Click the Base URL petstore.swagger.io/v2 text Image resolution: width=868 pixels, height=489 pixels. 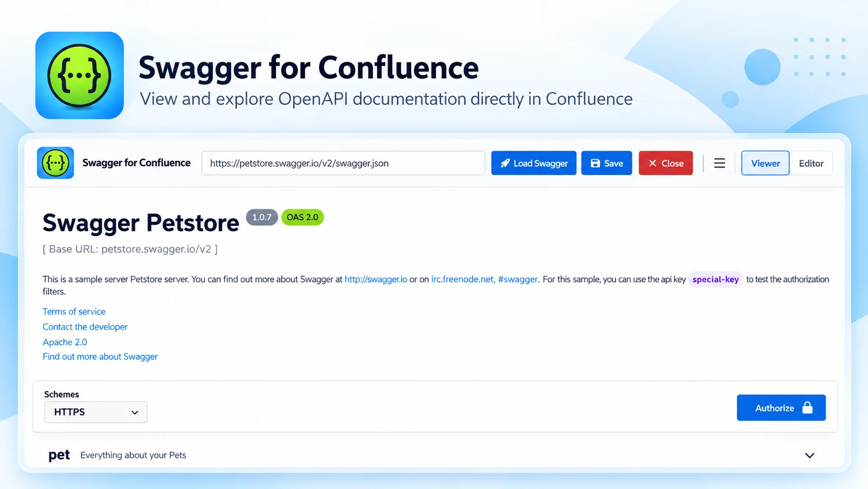130,249
